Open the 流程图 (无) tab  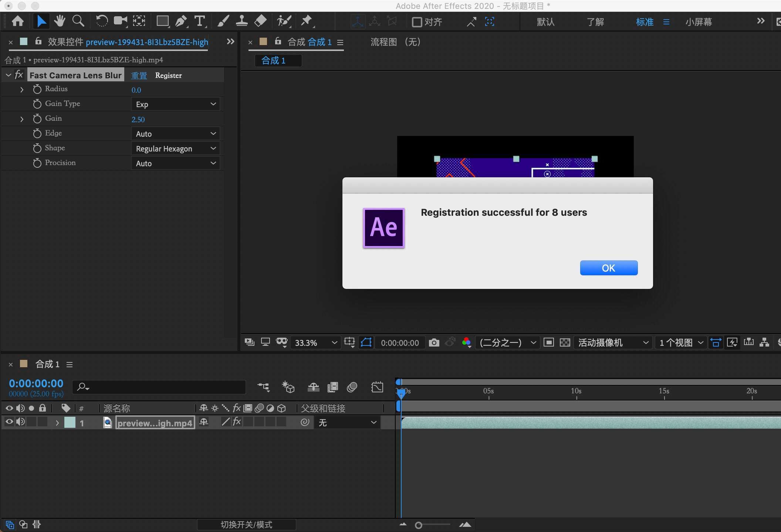[x=395, y=42]
